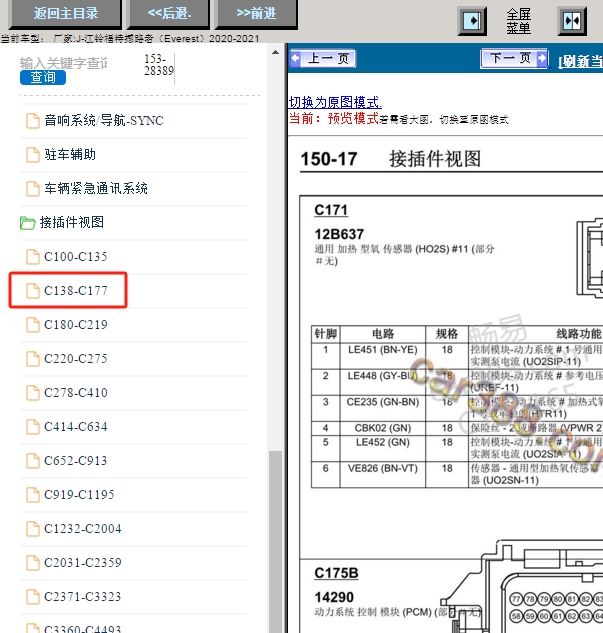Click the green folder icon for 接插件视图
Viewport: 603px width, 633px height.
click(x=27, y=223)
